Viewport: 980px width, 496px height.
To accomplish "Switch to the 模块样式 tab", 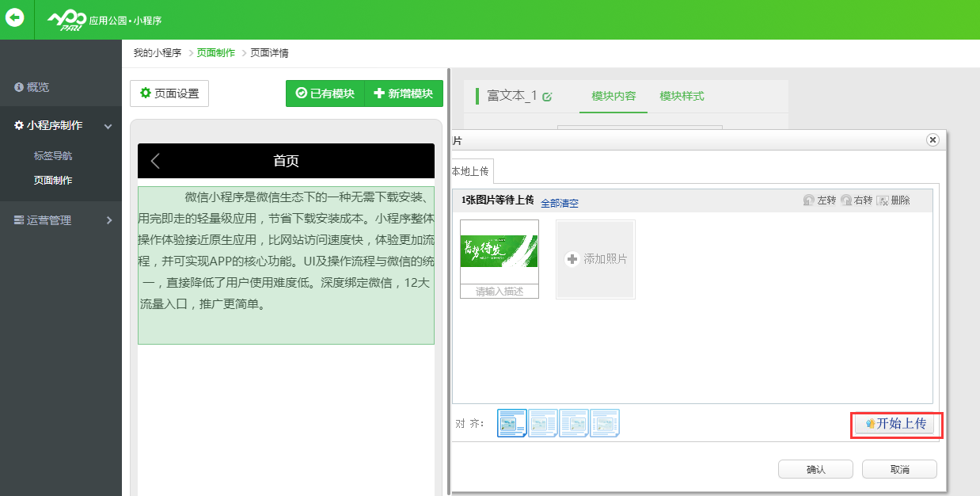I will [682, 96].
